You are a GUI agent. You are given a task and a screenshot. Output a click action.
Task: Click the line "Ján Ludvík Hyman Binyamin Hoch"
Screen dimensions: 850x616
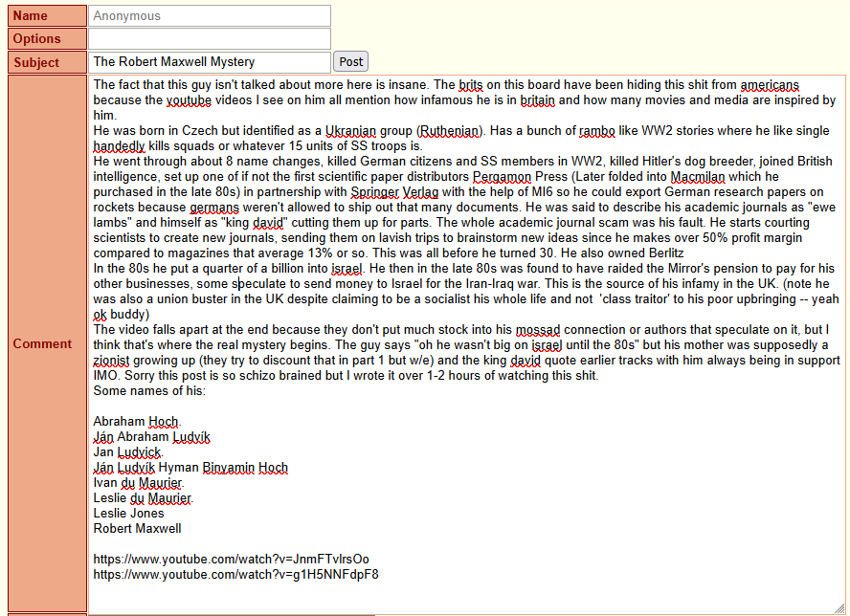(190, 467)
